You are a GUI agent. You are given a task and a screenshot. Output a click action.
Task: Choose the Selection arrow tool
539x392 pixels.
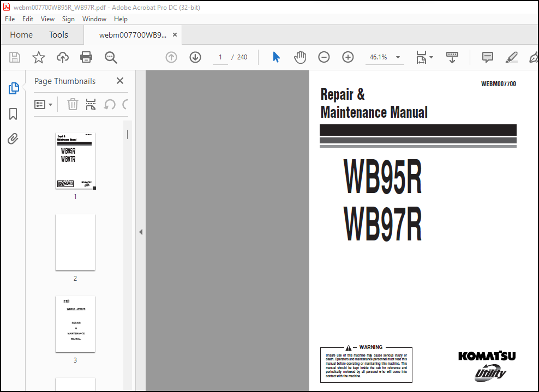[276, 57]
